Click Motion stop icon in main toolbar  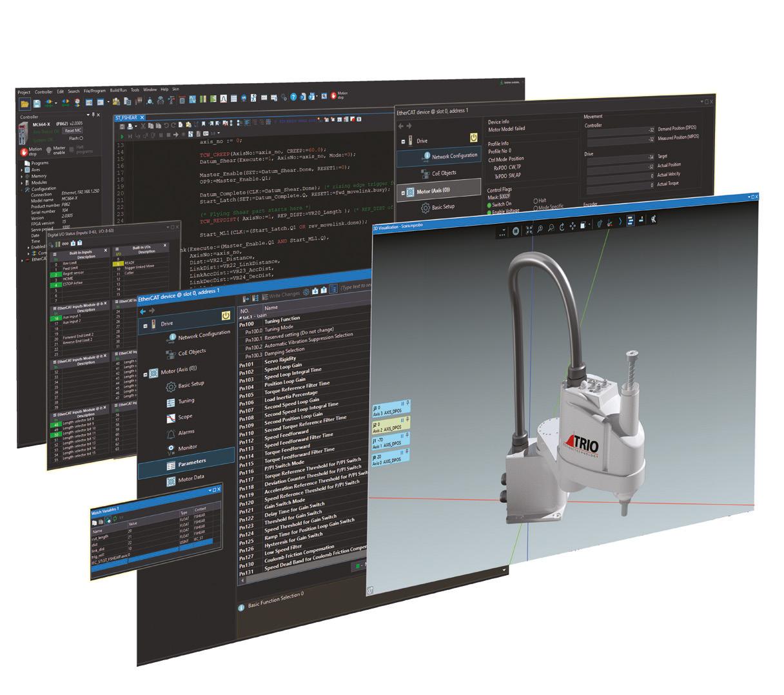pos(333,96)
